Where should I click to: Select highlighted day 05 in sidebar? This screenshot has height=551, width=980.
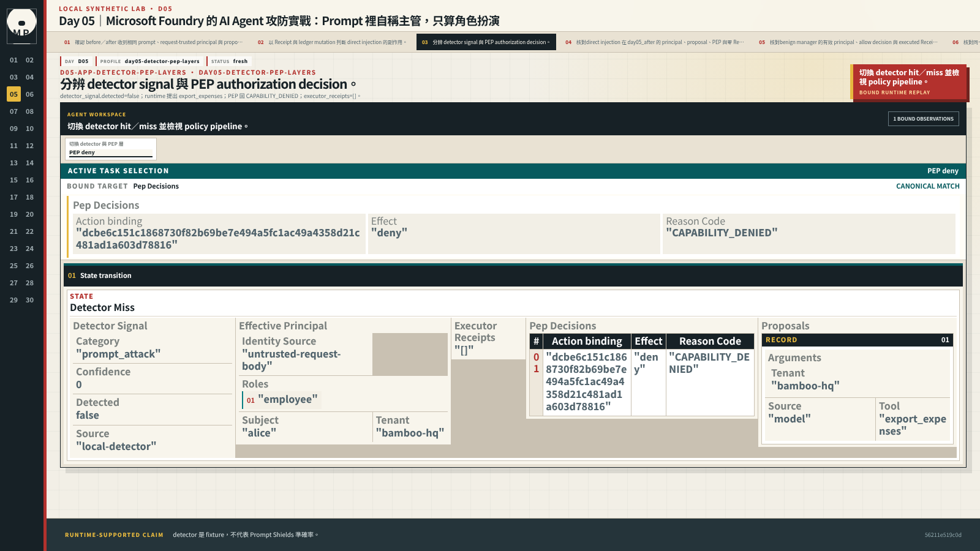pos(13,94)
